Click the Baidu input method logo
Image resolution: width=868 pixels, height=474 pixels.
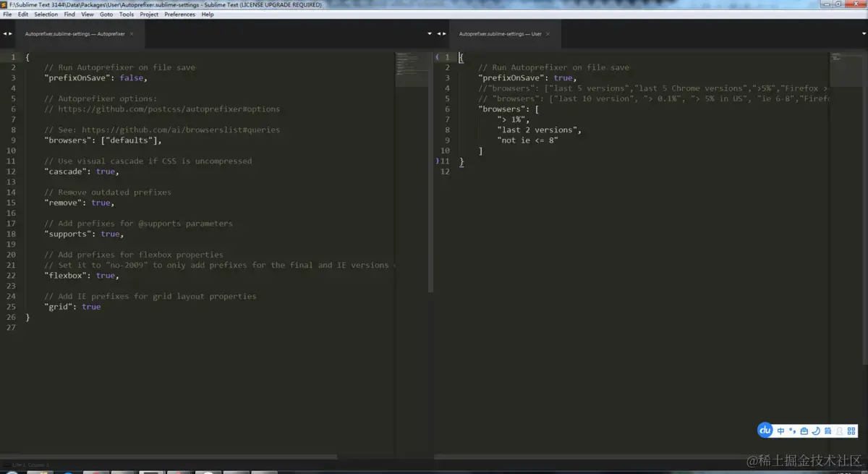tap(765, 431)
